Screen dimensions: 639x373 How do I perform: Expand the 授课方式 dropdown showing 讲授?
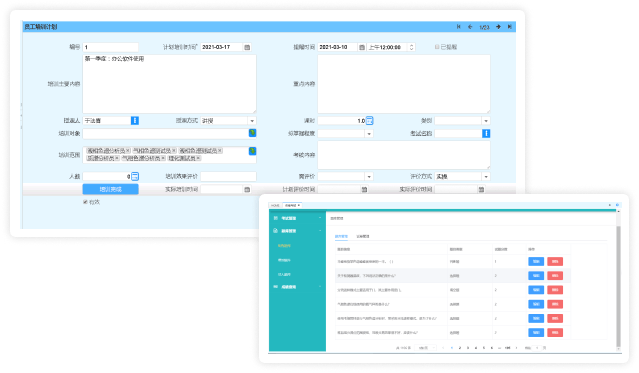point(252,121)
